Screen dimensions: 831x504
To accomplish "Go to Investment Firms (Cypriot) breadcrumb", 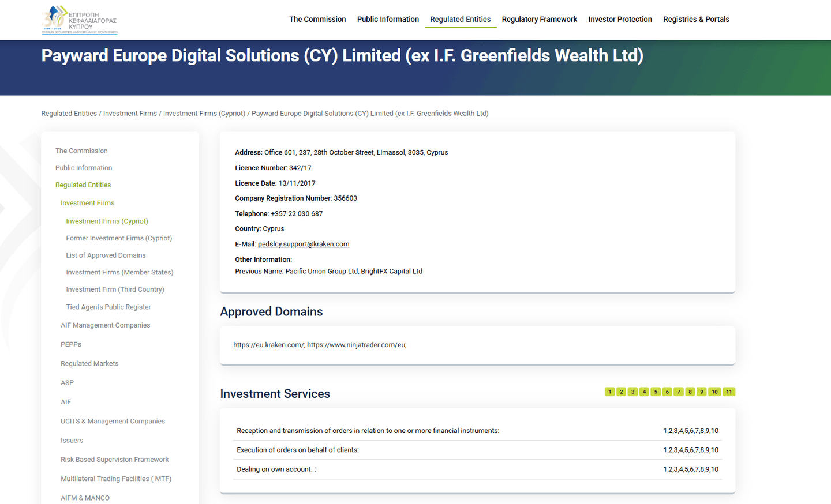I will tap(204, 114).
